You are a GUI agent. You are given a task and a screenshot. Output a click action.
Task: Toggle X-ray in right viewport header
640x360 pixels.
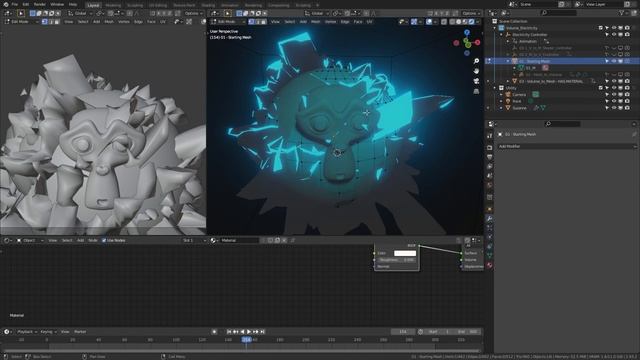pyautogui.click(x=444, y=22)
